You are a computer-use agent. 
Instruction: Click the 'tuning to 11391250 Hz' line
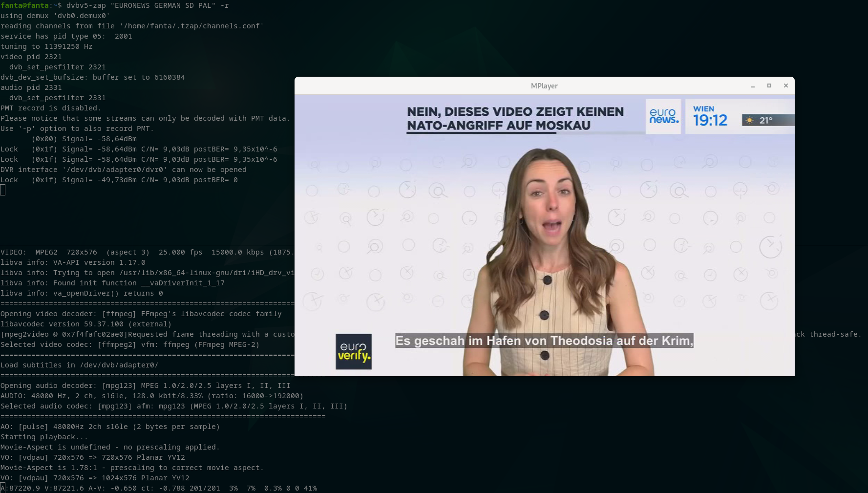[46, 46]
